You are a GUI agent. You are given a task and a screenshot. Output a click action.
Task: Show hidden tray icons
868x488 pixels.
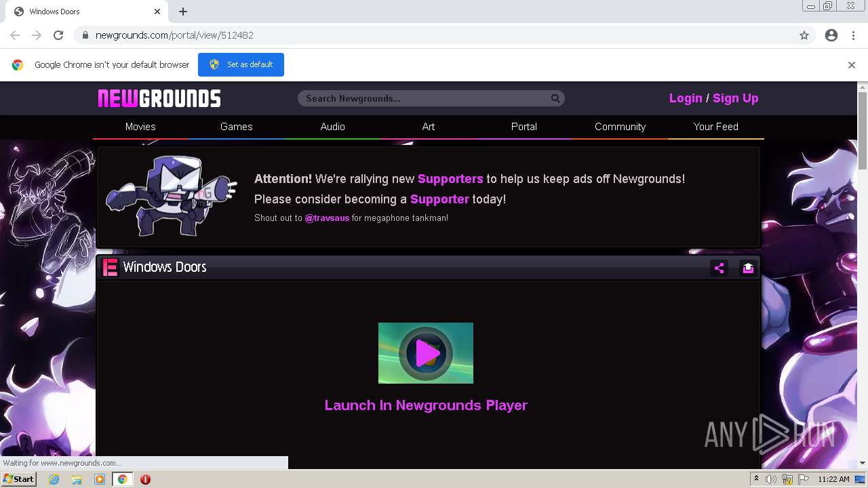(756, 479)
